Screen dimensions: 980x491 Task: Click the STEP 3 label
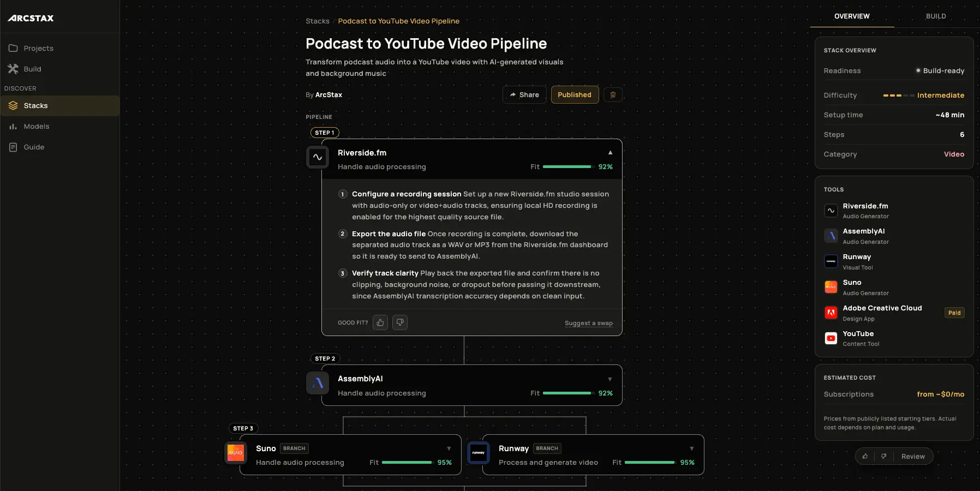click(x=243, y=428)
